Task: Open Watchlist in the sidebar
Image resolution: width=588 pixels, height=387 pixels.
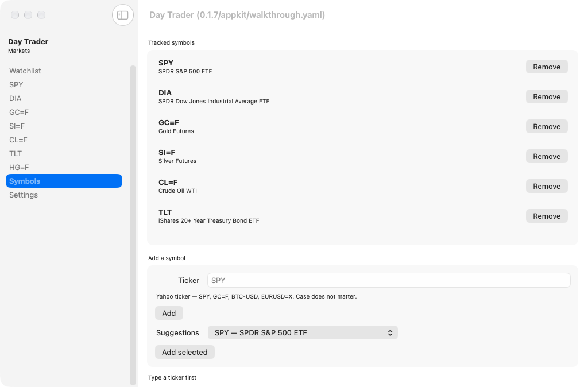Action: (x=64, y=71)
